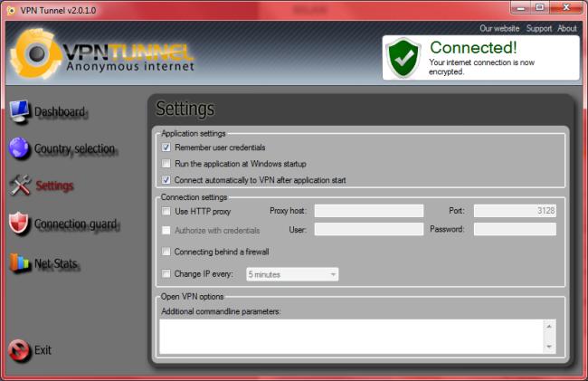Click the Exit label
The image size is (588, 381).
coord(43,350)
